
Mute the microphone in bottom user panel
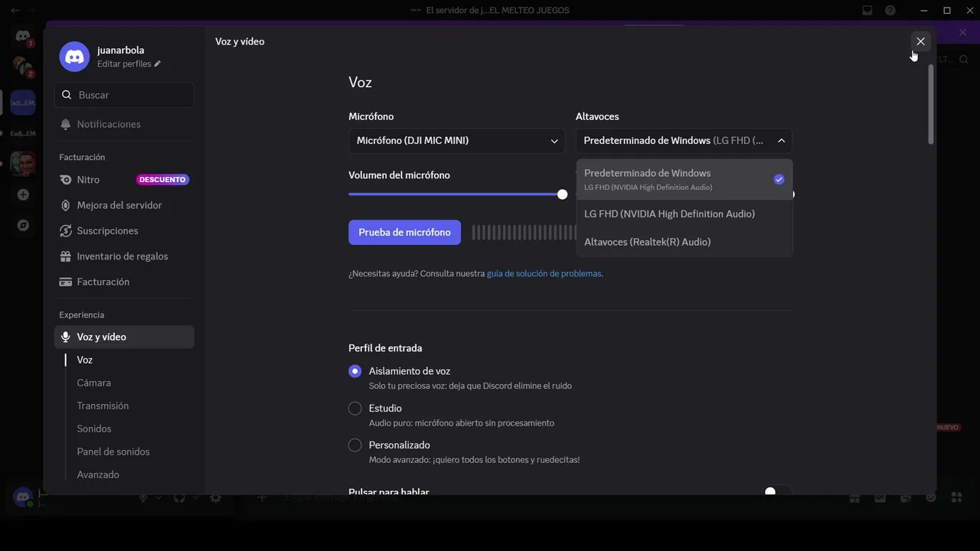click(x=142, y=497)
